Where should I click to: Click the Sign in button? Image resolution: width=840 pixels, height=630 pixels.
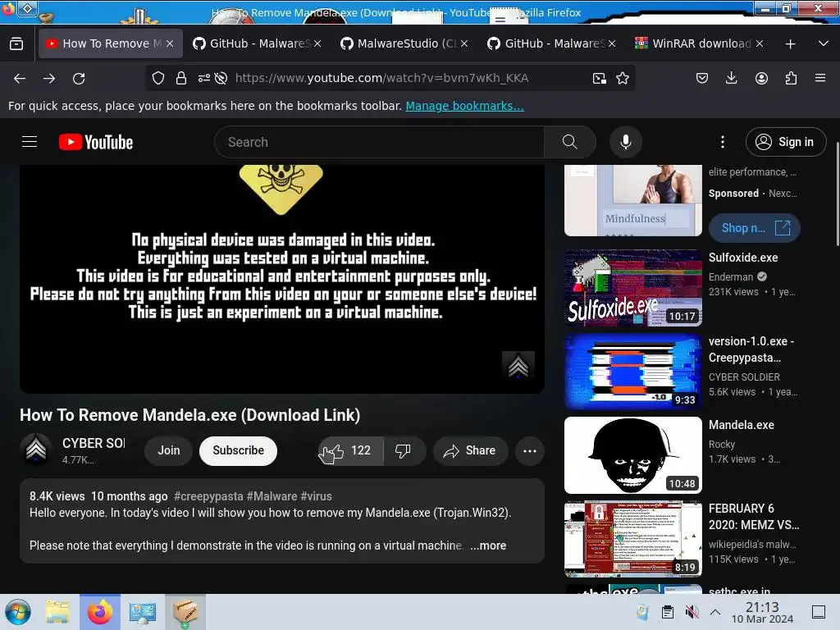tap(785, 142)
